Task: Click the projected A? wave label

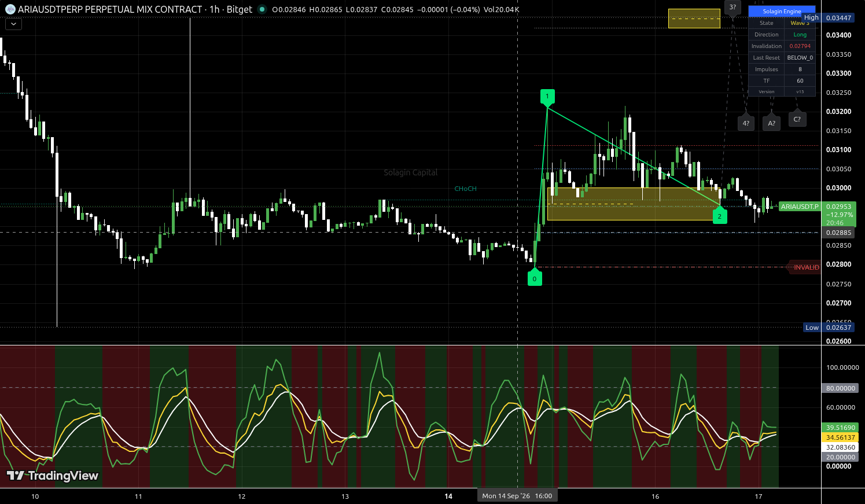Action: tap(771, 123)
